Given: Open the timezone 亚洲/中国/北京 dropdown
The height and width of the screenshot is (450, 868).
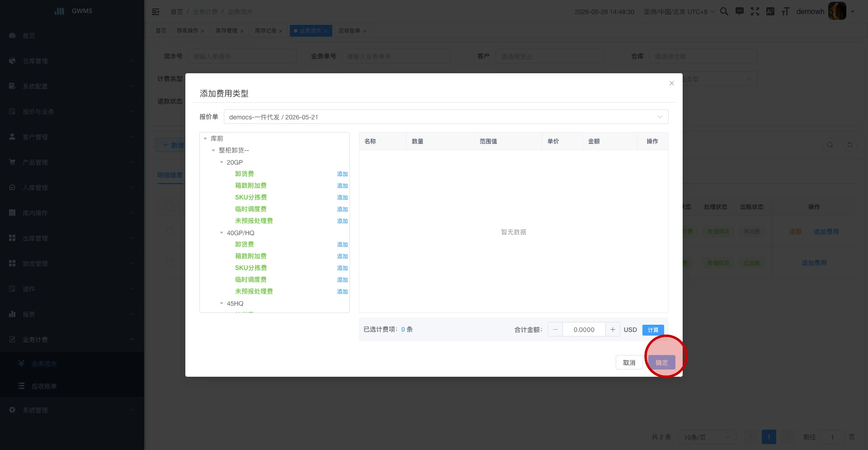Looking at the screenshot, I should 679,12.
